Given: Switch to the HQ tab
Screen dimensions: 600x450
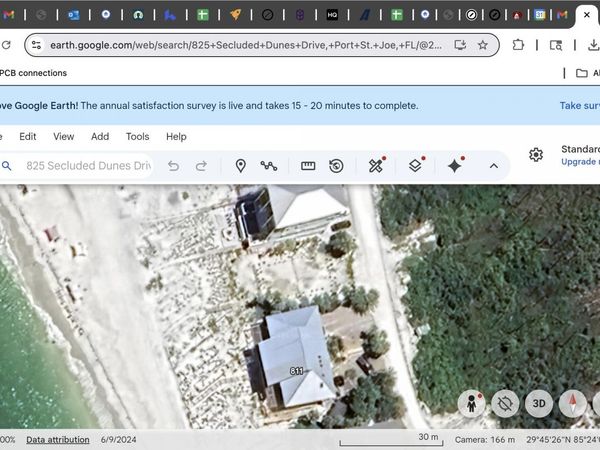Looking at the screenshot, I should click(x=332, y=15).
